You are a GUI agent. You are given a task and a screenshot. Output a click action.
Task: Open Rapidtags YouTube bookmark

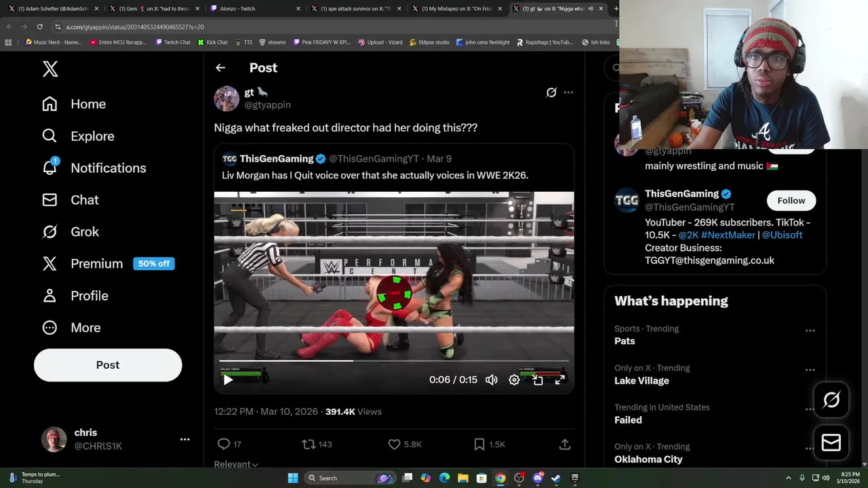tap(545, 42)
